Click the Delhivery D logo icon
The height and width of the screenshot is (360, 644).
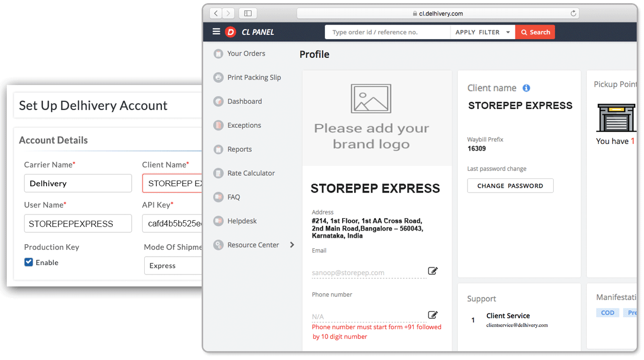230,32
